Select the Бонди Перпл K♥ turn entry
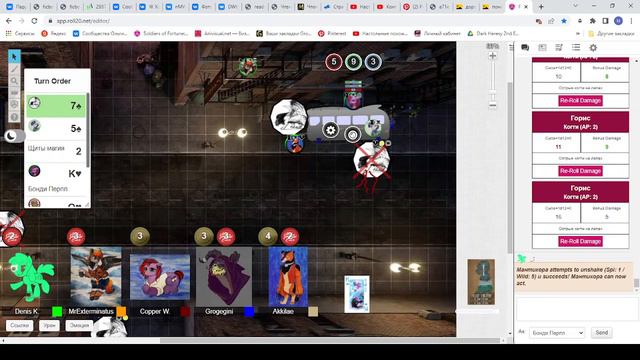The width and height of the screenshot is (640, 360). 56,179
